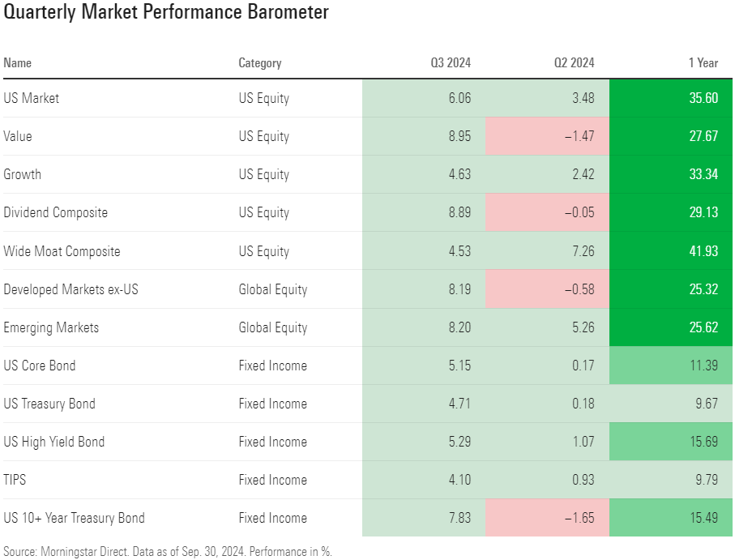Select the US High Yield Bond label
This screenshot has width=735, height=560.
click(x=54, y=442)
